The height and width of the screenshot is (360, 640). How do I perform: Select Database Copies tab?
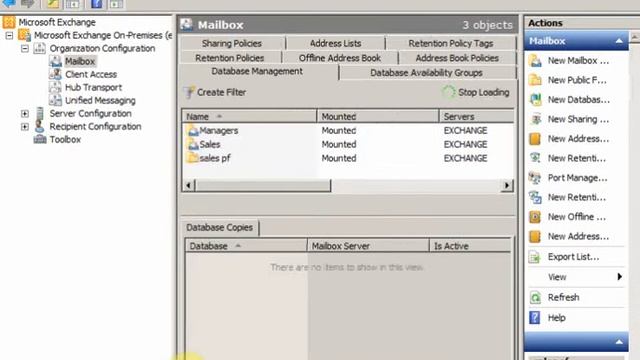pyautogui.click(x=220, y=228)
